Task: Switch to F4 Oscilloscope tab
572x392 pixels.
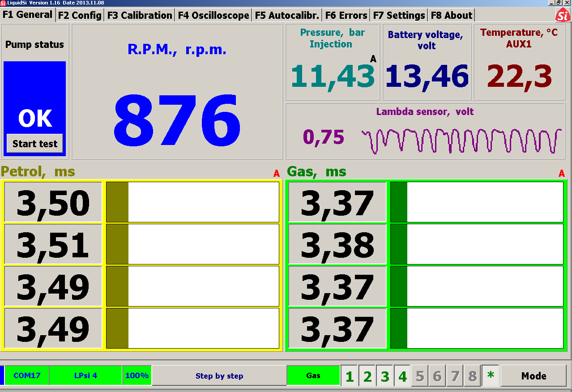Action: click(213, 15)
